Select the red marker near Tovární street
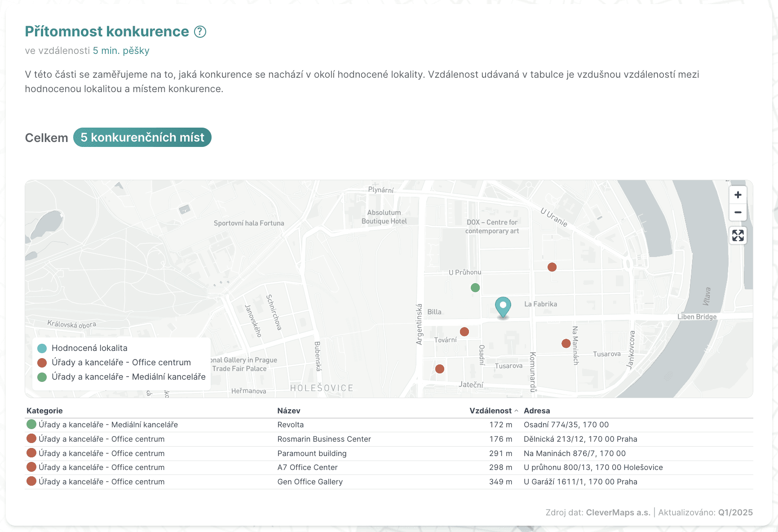This screenshot has height=532, width=778. pyautogui.click(x=464, y=332)
